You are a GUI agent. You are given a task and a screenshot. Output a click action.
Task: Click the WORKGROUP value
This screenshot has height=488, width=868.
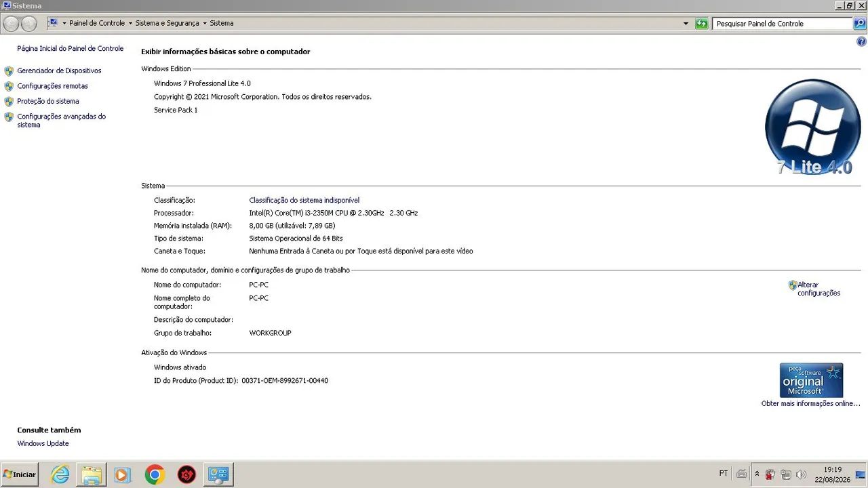[x=270, y=333]
